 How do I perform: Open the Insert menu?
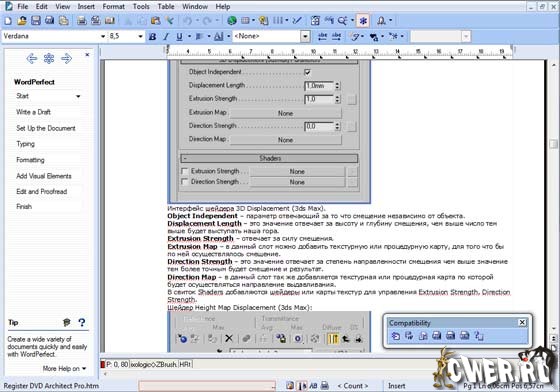86,7
